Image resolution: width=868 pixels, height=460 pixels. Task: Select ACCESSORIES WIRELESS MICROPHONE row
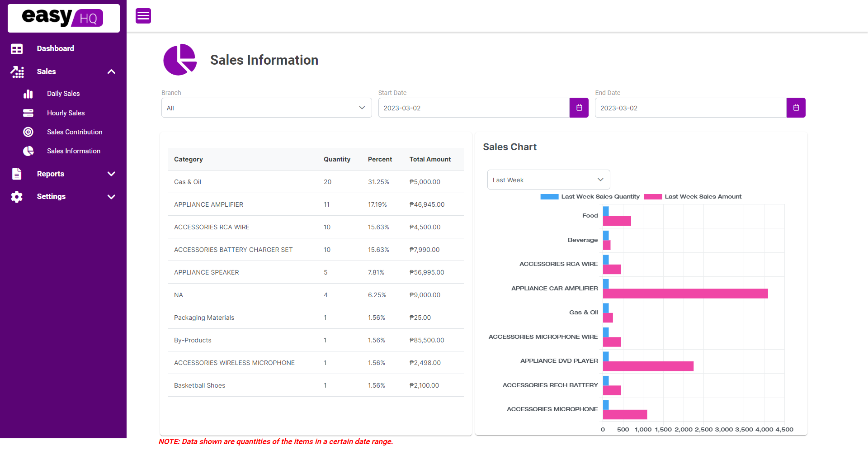[x=316, y=363]
